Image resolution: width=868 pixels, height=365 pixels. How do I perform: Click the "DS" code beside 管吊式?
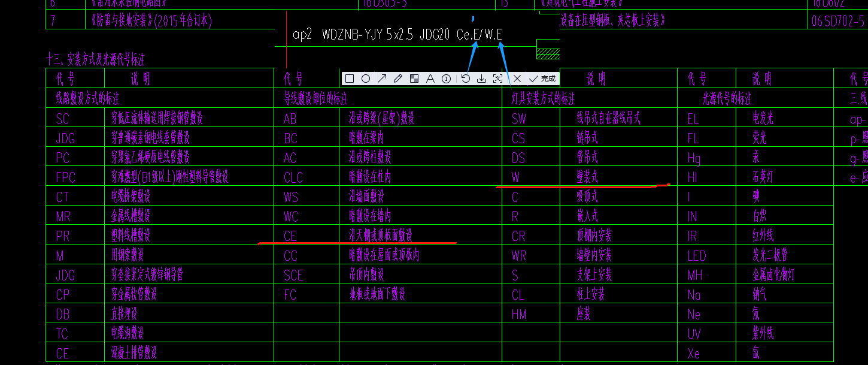(518, 158)
